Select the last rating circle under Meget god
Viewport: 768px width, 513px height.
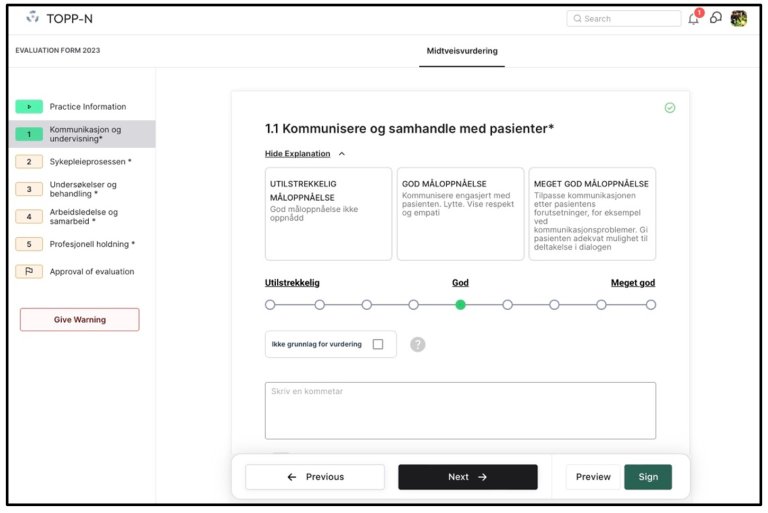click(651, 305)
